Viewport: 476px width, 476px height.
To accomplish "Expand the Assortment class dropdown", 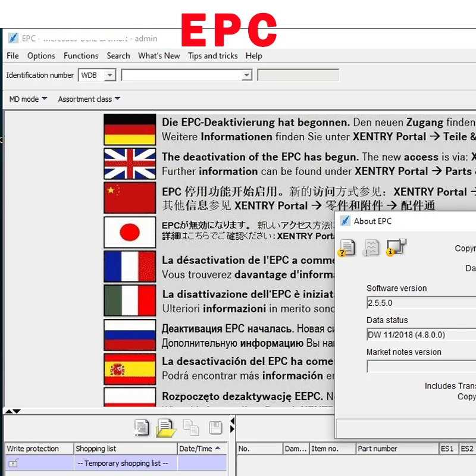I will [89, 99].
